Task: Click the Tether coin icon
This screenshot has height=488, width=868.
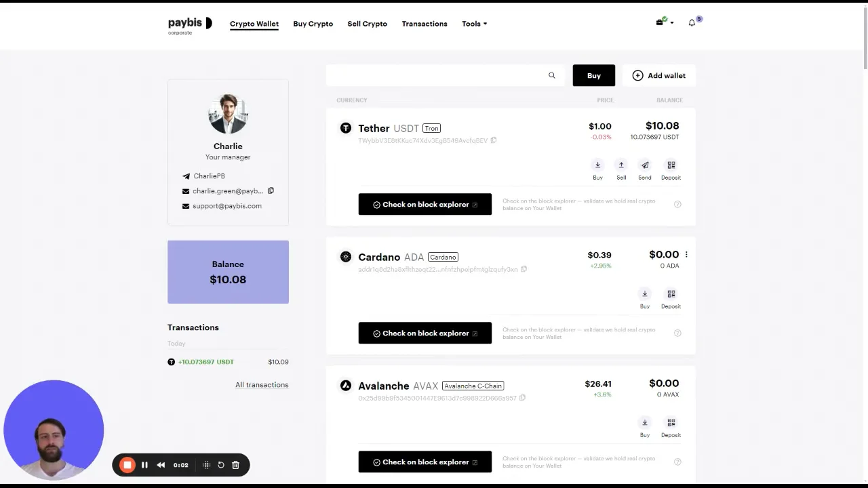Action: [346, 128]
